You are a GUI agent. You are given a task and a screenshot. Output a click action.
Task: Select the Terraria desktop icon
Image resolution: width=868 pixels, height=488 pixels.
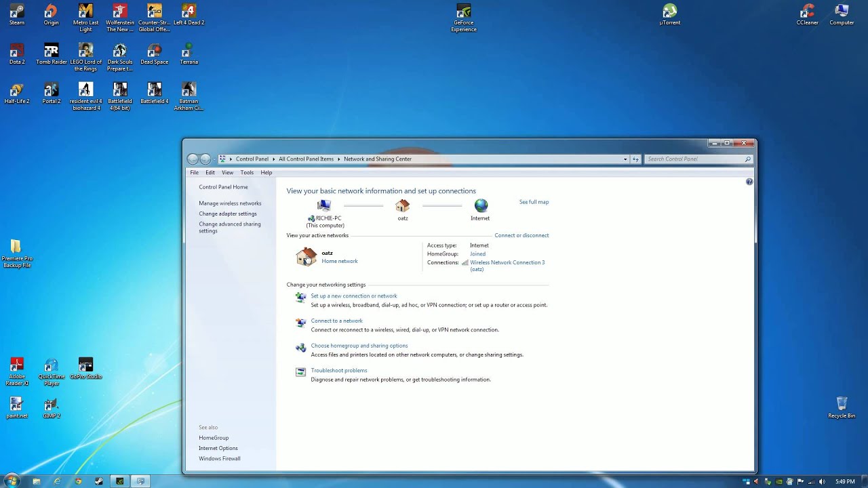[x=189, y=54]
